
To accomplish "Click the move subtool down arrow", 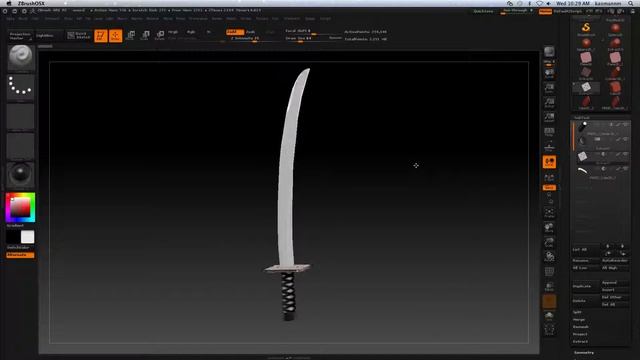I will coord(622,246).
